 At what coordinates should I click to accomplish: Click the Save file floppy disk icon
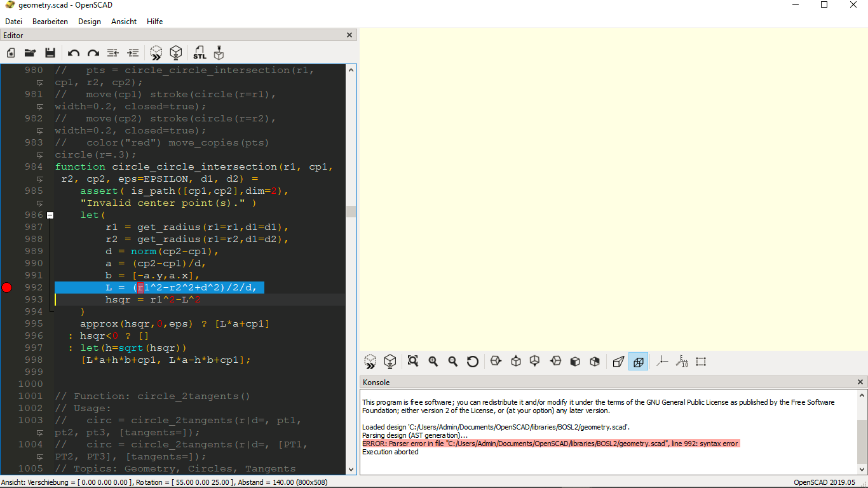coord(50,53)
